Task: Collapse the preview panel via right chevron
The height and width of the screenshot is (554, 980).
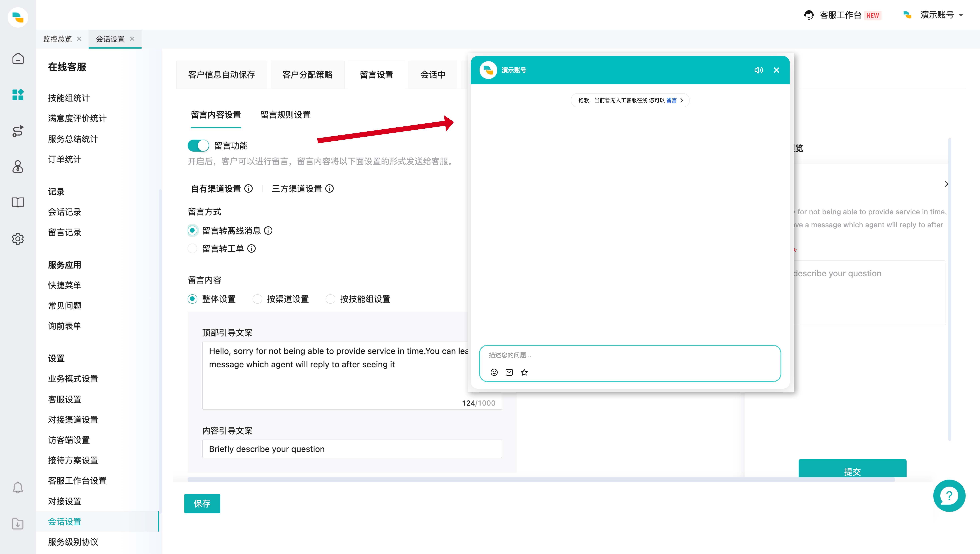Action: pos(947,184)
